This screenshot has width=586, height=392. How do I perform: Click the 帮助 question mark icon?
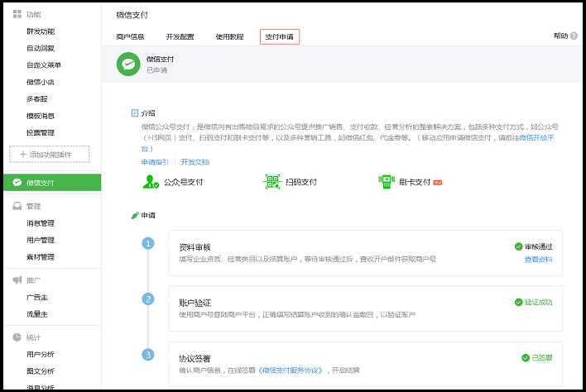[x=574, y=36]
